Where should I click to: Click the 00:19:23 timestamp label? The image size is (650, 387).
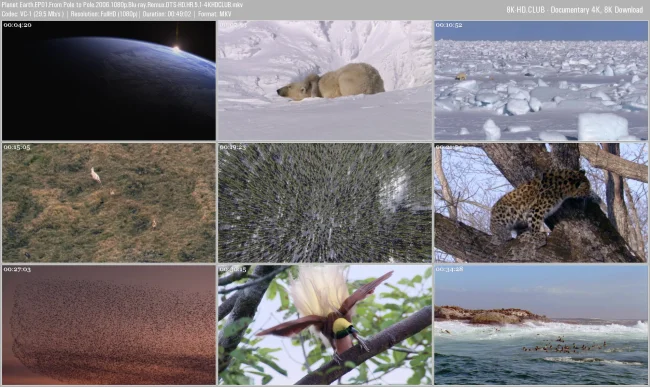point(233,147)
